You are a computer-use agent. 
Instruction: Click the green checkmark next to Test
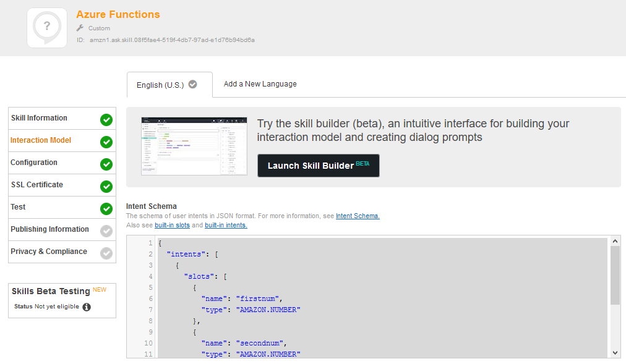point(106,208)
